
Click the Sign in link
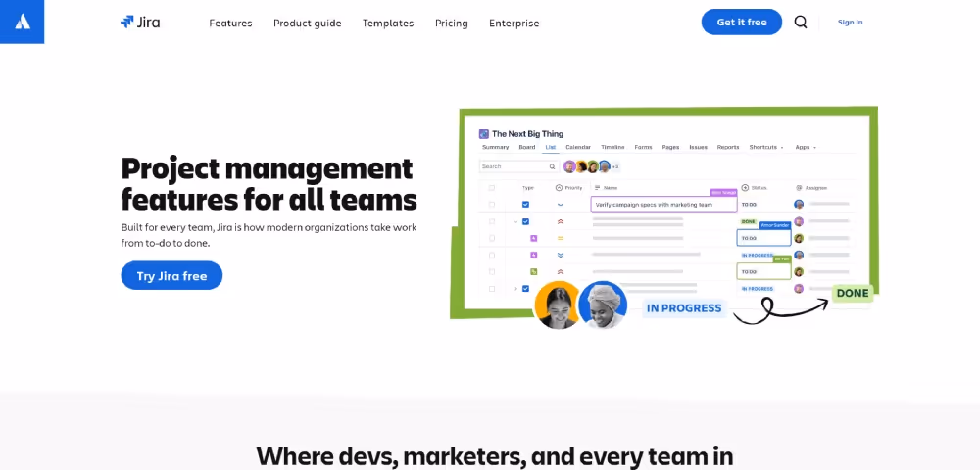point(850,22)
